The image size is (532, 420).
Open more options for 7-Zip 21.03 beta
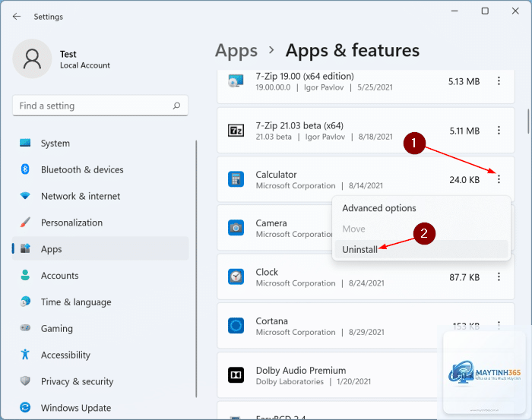coord(499,131)
